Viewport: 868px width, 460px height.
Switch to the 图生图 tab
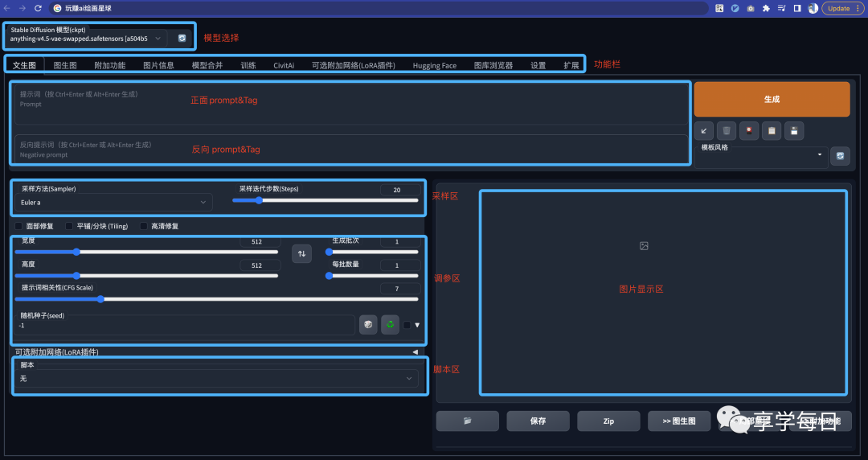coord(65,65)
